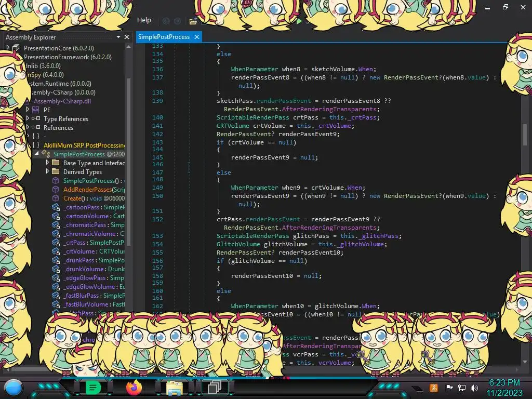Switch to the SimplePostProcess tab
532x399 pixels.
coord(164,37)
